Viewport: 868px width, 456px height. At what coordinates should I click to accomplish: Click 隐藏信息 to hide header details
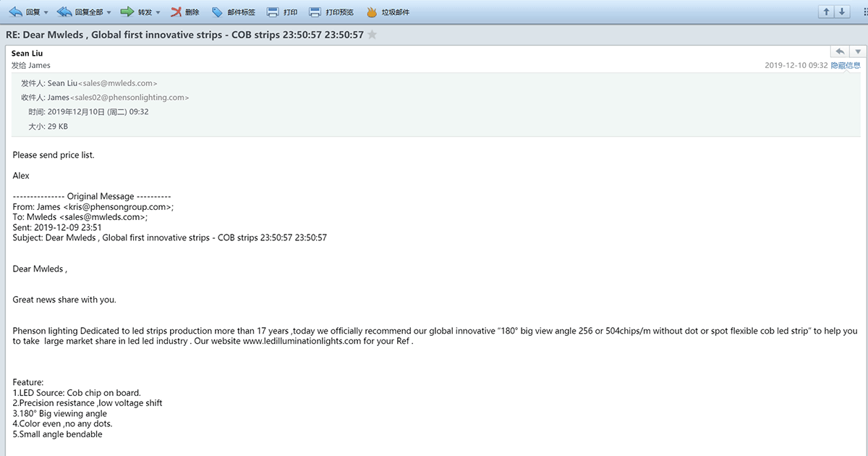pyautogui.click(x=845, y=65)
